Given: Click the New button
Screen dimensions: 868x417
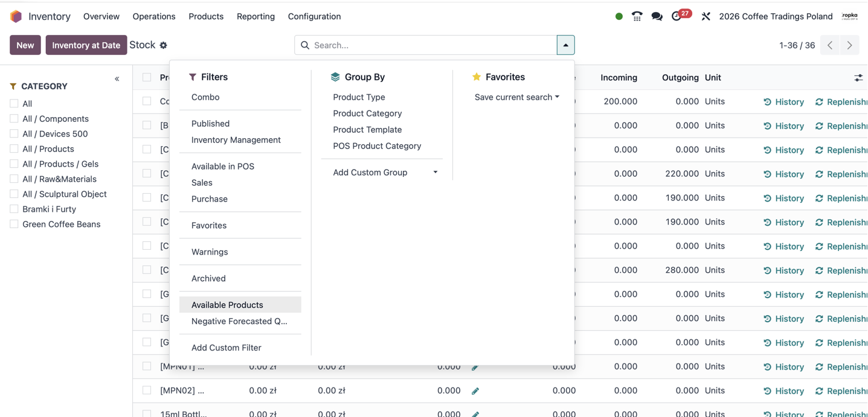Looking at the screenshot, I should tap(25, 45).
